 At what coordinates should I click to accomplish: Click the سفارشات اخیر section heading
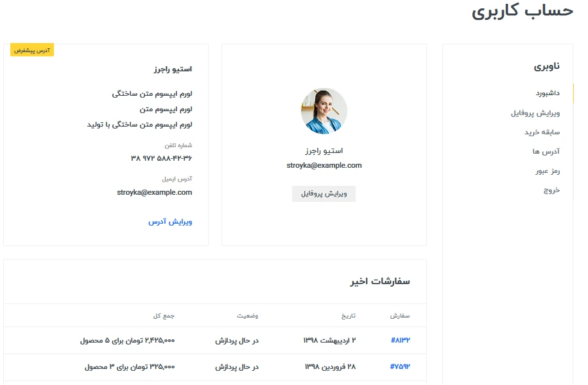click(380, 282)
